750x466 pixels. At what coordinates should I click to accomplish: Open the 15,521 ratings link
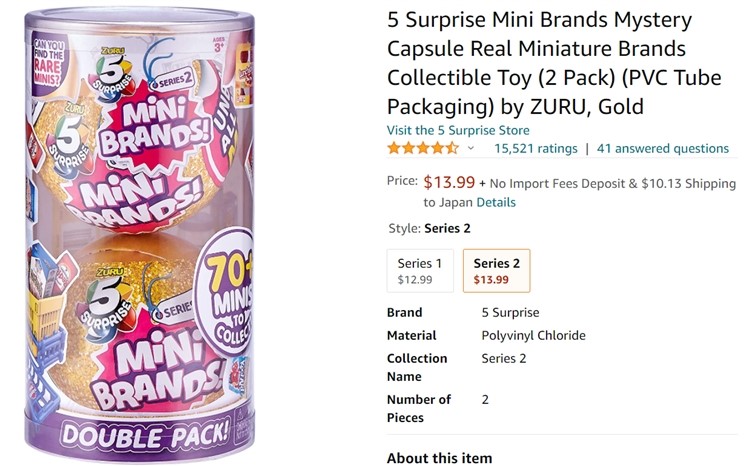[536, 148]
